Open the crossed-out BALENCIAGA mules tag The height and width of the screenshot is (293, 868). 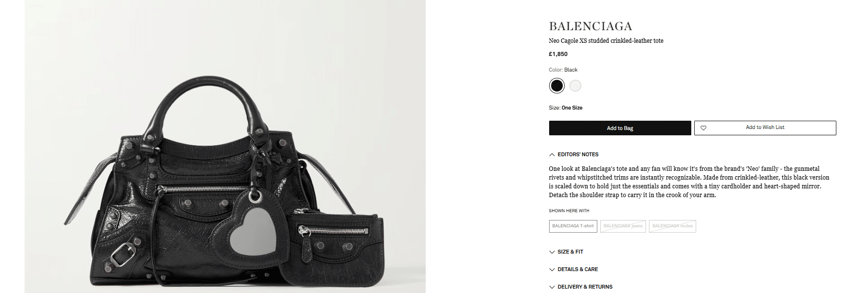point(672,226)
